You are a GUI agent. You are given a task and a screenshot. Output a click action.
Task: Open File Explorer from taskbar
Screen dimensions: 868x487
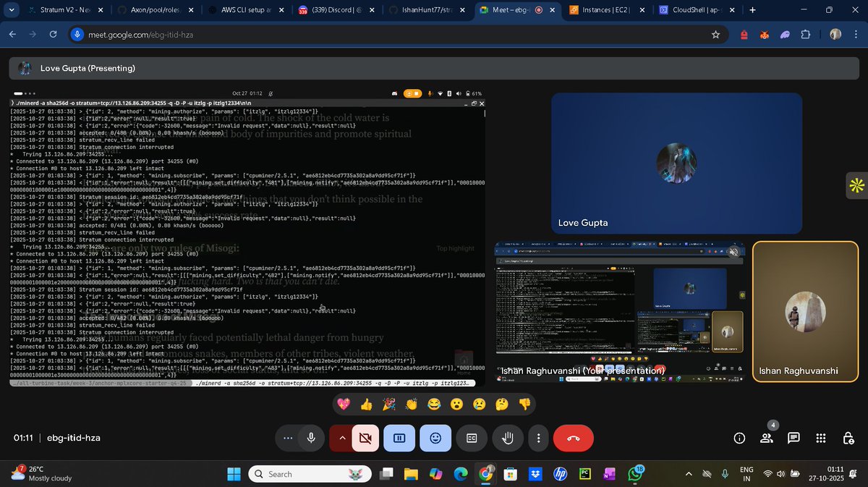pos(411,474)
